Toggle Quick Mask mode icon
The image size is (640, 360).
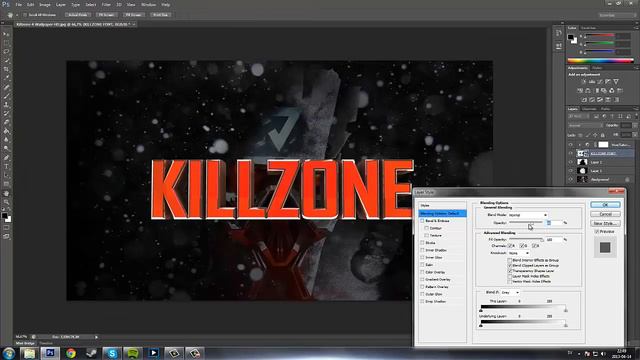[6, 228]
